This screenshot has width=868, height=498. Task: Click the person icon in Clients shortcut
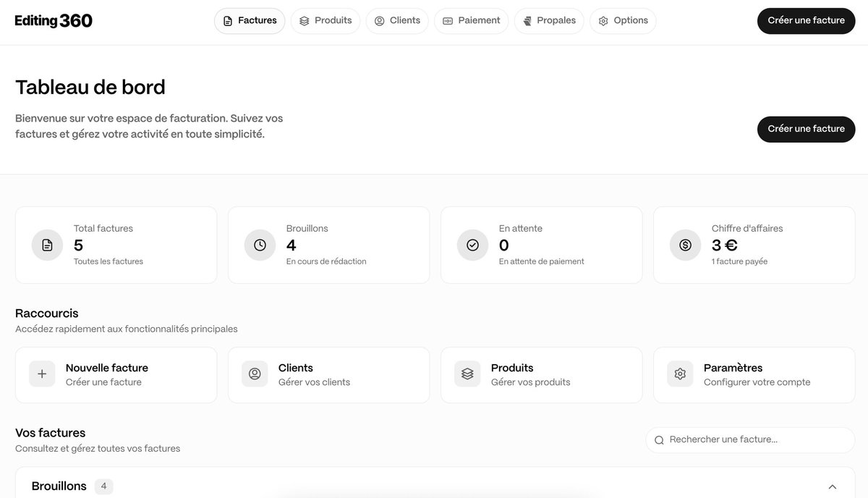click(x=255, y=374)
